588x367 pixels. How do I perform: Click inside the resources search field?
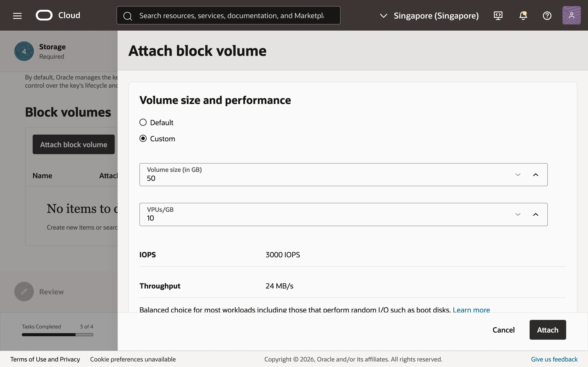(x=231, y=15)
